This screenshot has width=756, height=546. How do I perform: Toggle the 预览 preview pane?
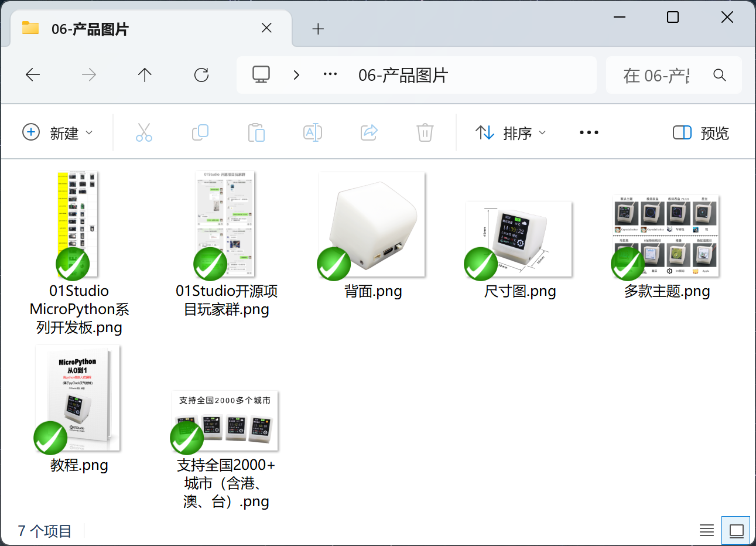(701, 133)
